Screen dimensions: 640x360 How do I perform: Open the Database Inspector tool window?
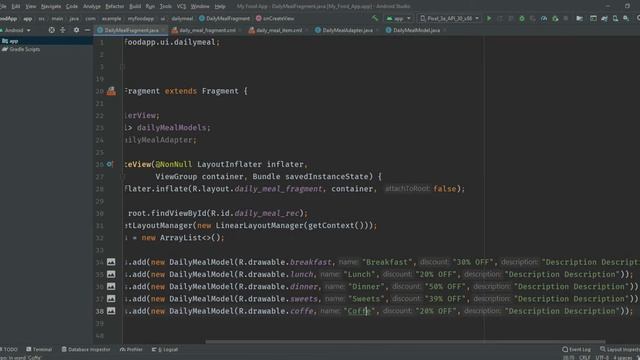pyautogui.click(x=86, y=349)
